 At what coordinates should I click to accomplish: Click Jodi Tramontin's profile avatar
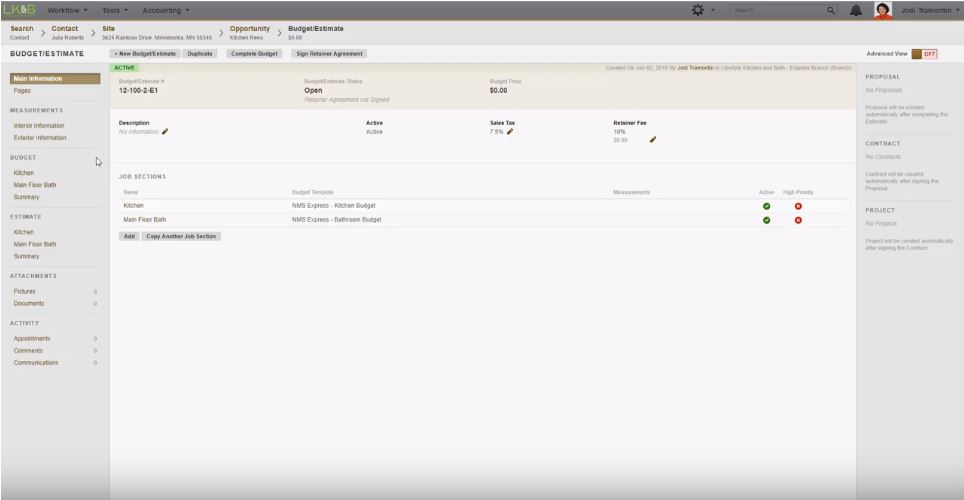(x=883, y=9)
